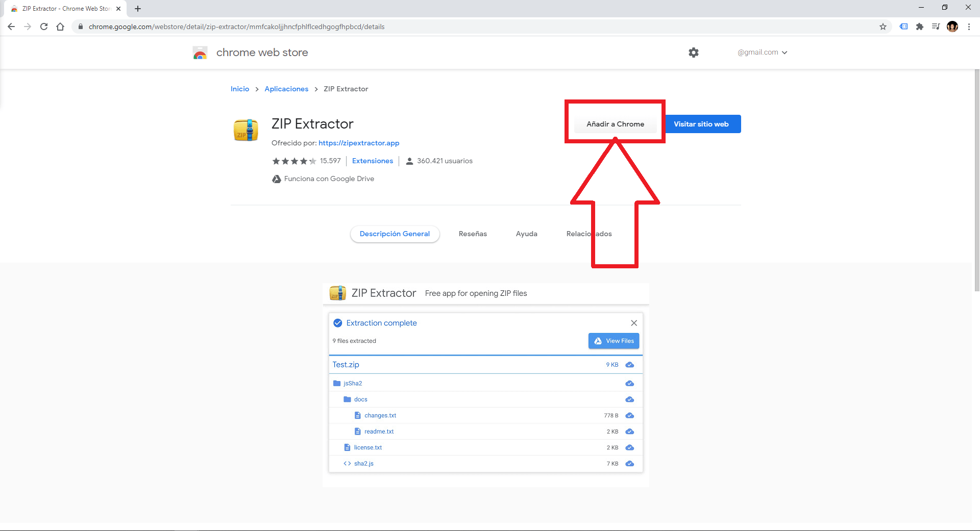The height and width of the screenshot is (531, 980).
Task: Click Añadir a Chrome button
Action: [x=615, y=124]
